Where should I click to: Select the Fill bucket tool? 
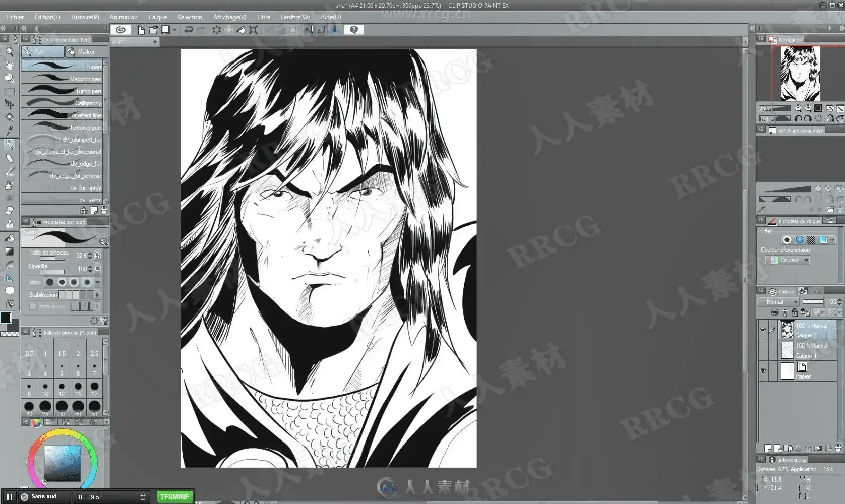coord(9,238)
